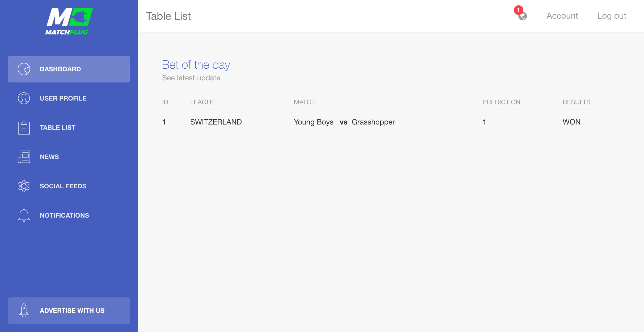Viewport: 644px width, 332px height.
Task: Select Table List in the sidebar
Action: coord(69,128)
